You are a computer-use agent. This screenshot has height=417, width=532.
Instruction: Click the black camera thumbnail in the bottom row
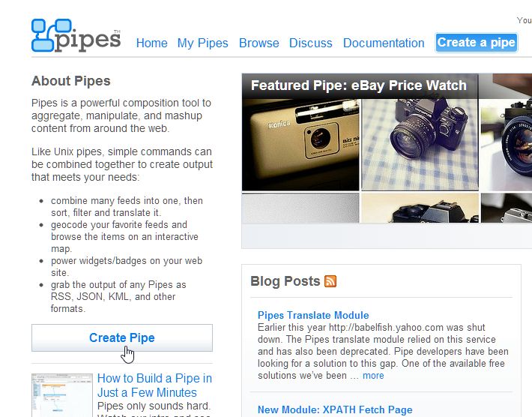(420, 208)
